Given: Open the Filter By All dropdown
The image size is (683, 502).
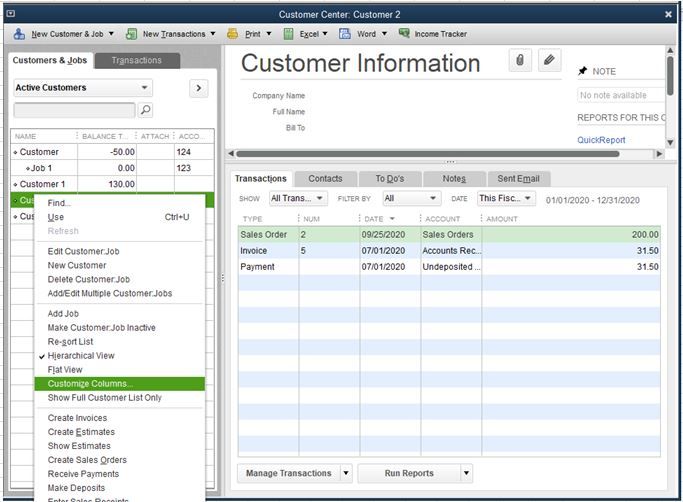Looking at the screenshot, I should 412,198.
